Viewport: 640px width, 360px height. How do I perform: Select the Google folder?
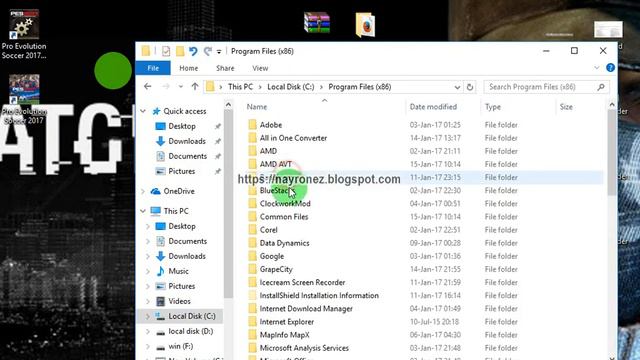coord(271,256)
